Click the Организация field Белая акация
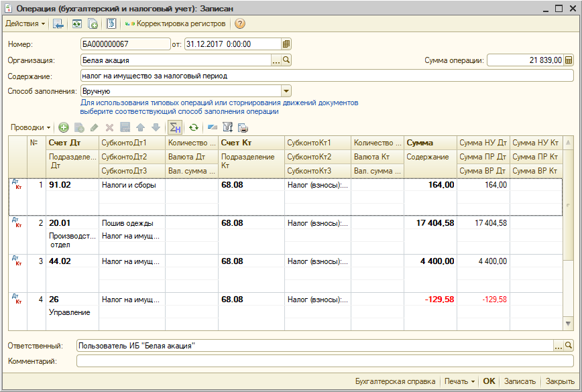The height and width of the screenshot is (392, 582). (x=176, y=60)
